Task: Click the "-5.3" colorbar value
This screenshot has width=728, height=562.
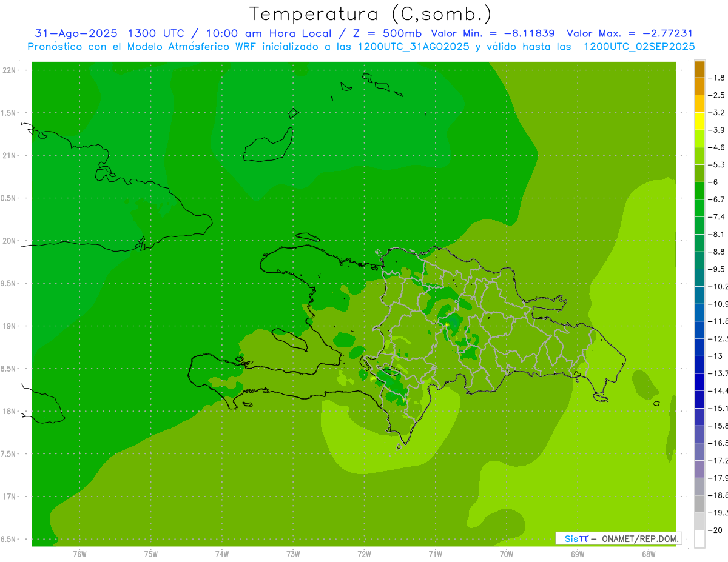Action: [716, 164]
